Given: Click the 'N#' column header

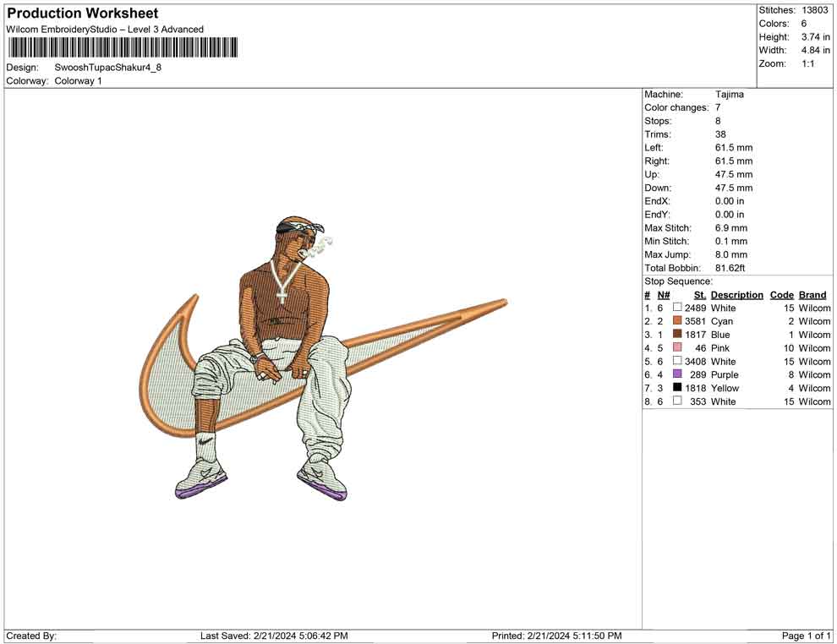Looking at the screenshot, I should pyautogui.click(x=664, y=294).
